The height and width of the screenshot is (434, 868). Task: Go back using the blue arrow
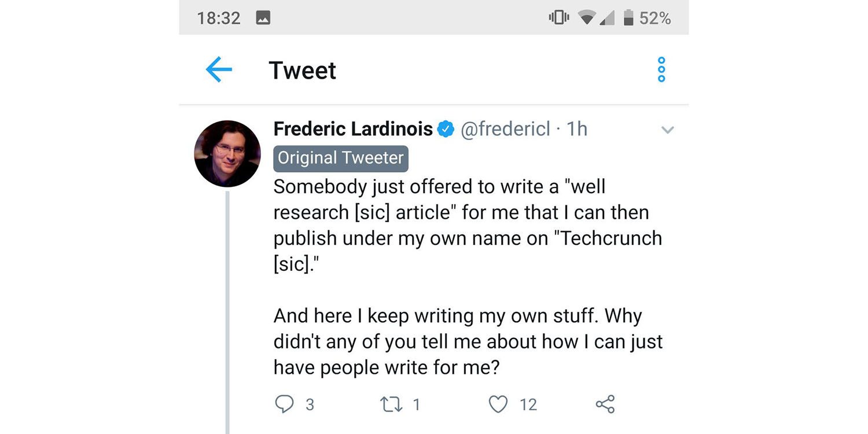pyautogui.click(x=219, y=70)
